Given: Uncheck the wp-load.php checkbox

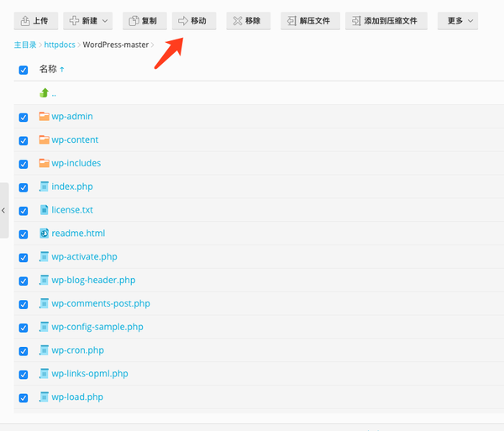Looking at the screenshot, I should 24,398.
